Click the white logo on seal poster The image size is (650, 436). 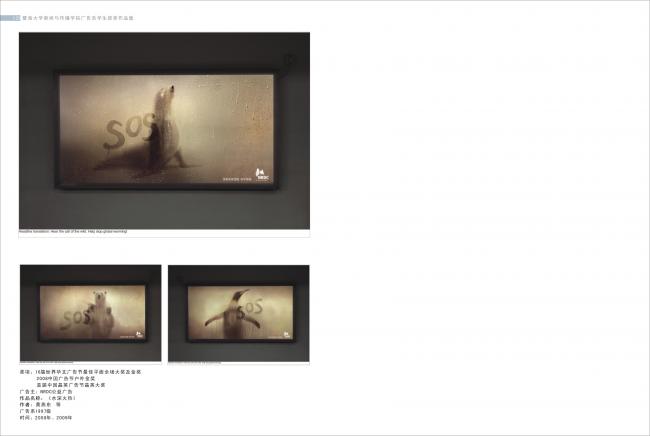262,174
